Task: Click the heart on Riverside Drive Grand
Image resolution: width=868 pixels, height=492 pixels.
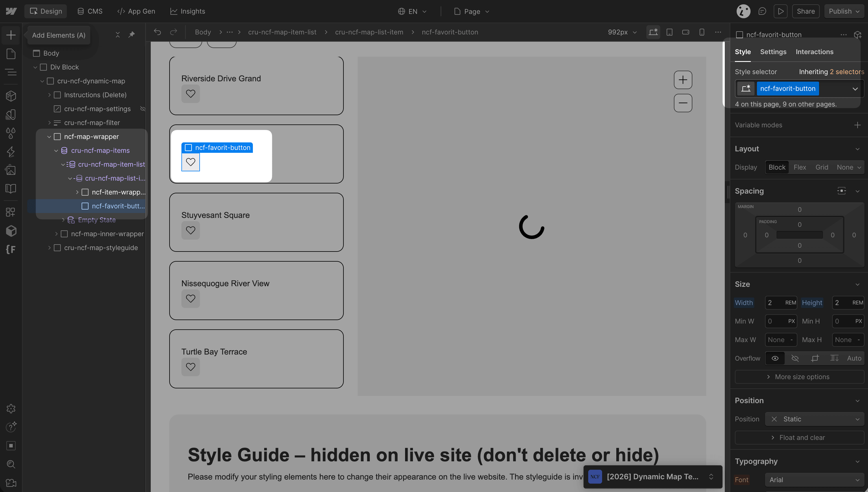Action: click(x=190, y=93)
